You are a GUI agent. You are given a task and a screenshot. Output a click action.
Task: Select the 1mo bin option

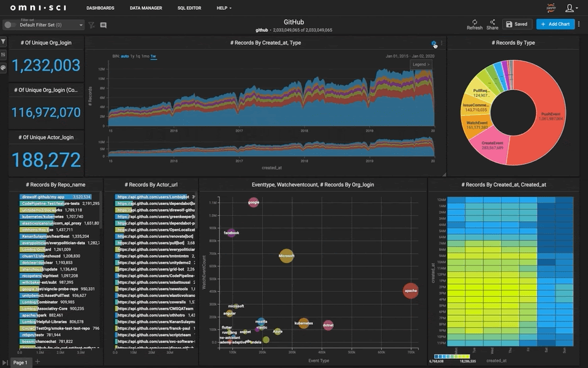point(145,56)
